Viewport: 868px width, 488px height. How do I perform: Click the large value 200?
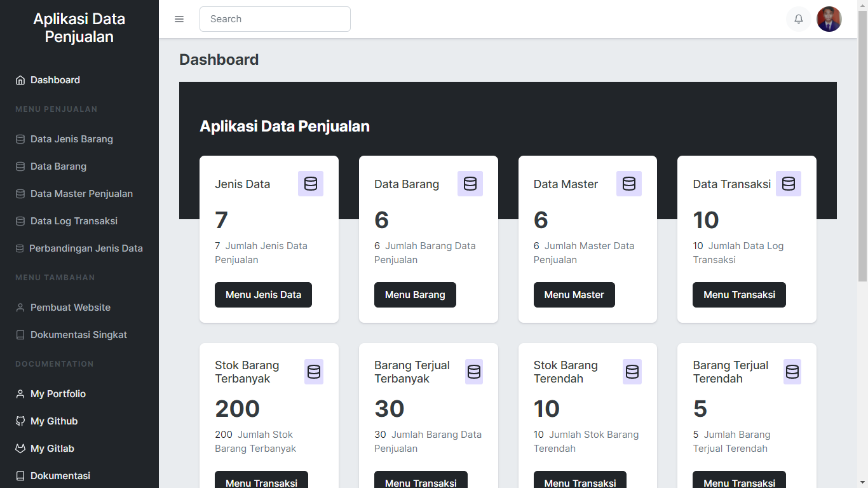click(238, 409)
